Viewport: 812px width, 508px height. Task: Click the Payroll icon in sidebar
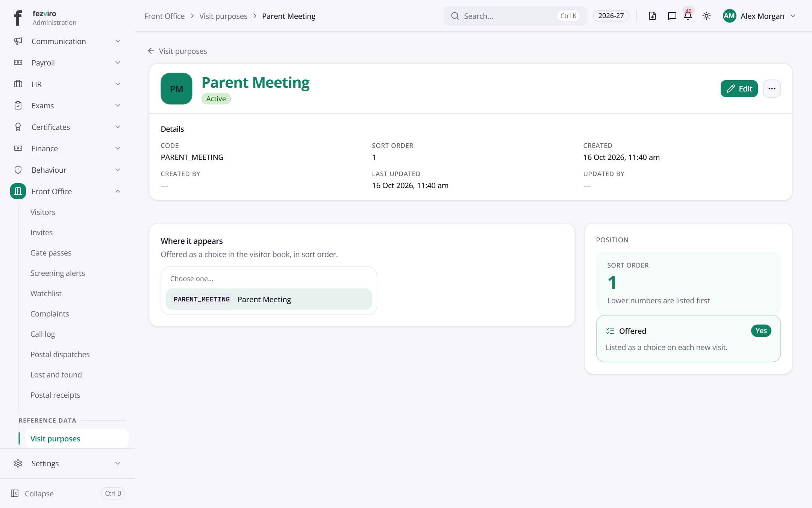pos(18,63)
